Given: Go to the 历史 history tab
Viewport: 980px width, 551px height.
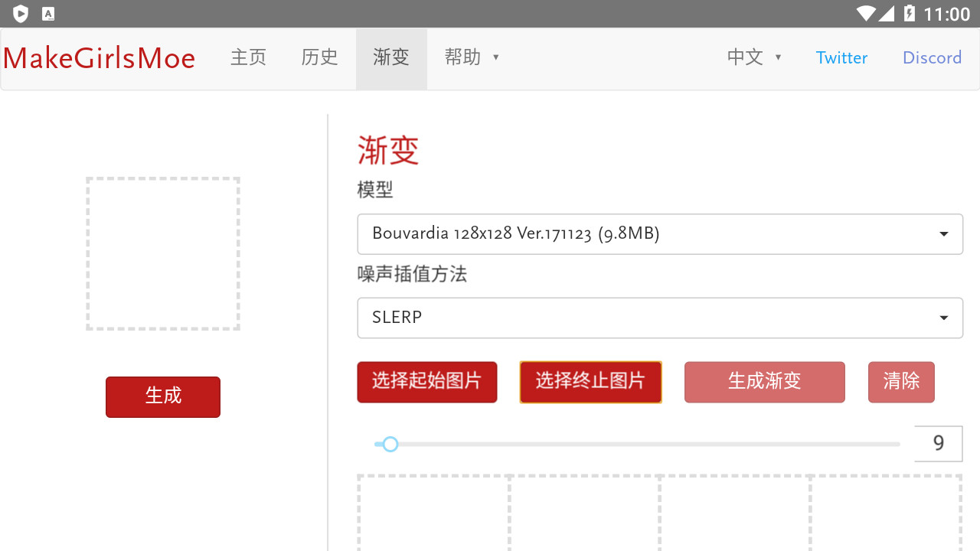Looking at the screenshot, I should [319, 58].
